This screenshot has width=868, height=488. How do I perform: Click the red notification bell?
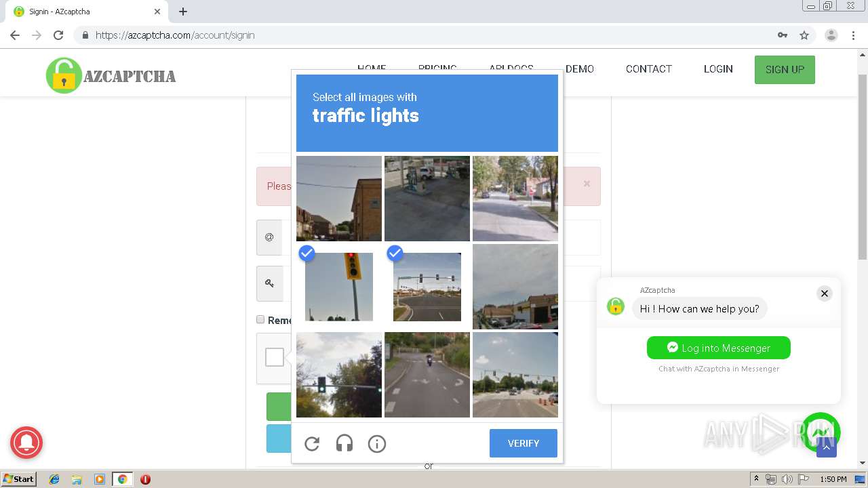tap(26, 443)
